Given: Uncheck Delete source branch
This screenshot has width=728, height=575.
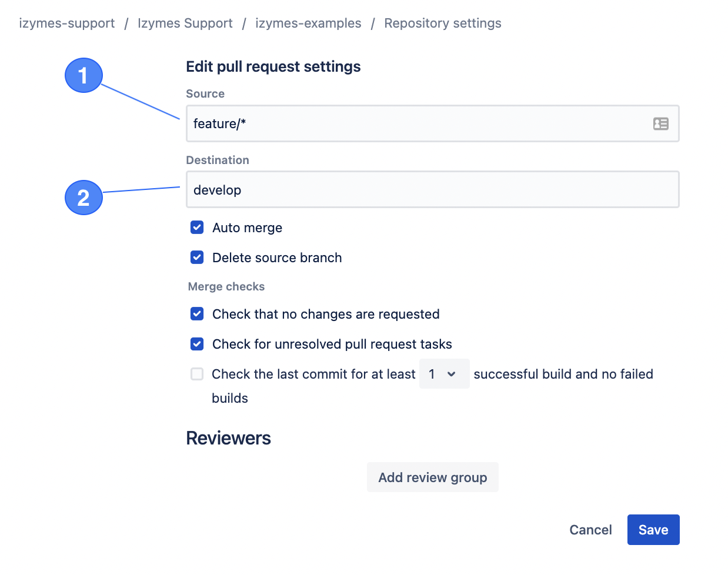Looking at the screenshot, I should coord(197,258).
